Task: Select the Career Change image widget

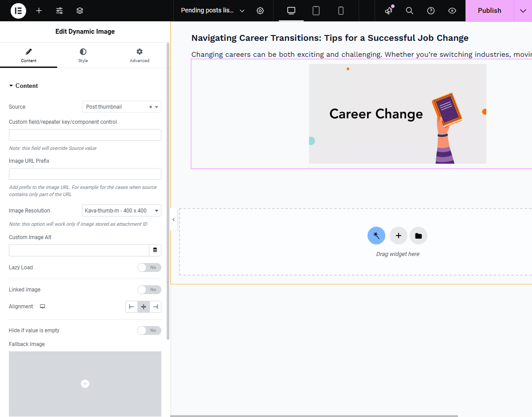Action: (397, 114)
